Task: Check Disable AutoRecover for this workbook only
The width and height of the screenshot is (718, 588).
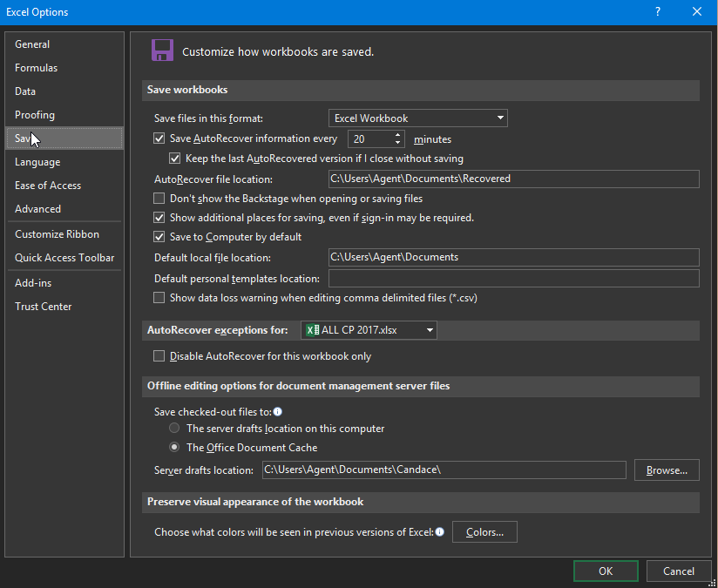Action: click(x=159, y=355)
